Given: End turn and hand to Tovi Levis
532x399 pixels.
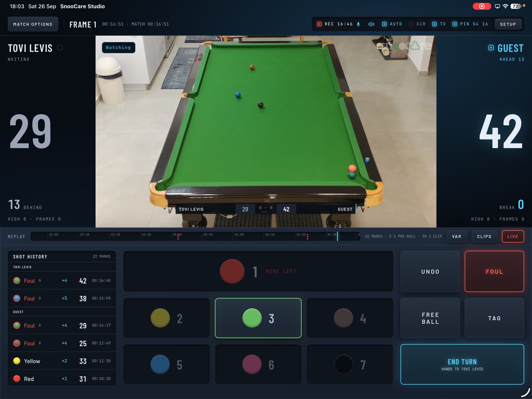Looking at the screenshot, I should [462, 365].
